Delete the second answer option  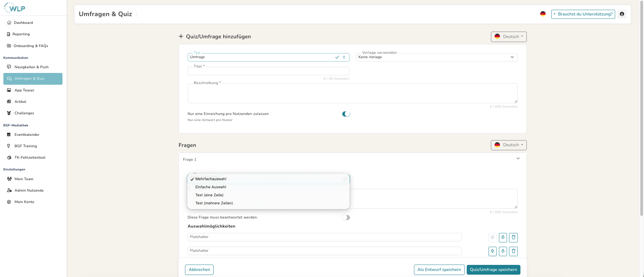[513, 251]
